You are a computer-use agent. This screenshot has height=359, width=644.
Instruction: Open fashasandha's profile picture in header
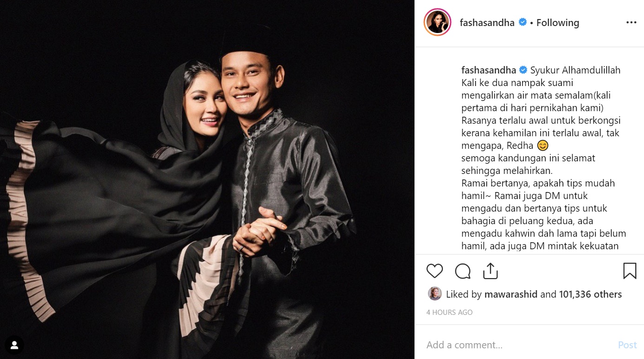click(x=437, y=22)
